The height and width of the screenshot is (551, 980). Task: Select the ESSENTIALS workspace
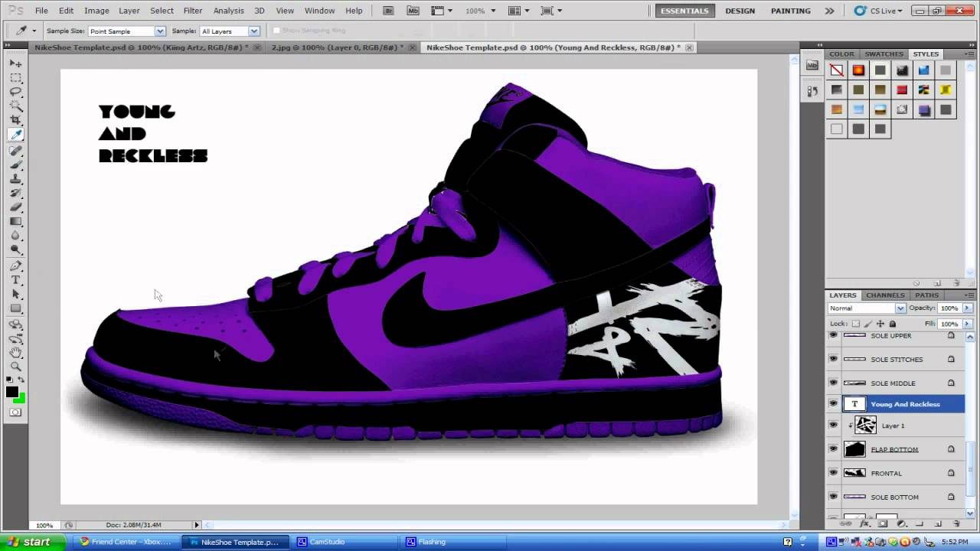coord(684,11)
